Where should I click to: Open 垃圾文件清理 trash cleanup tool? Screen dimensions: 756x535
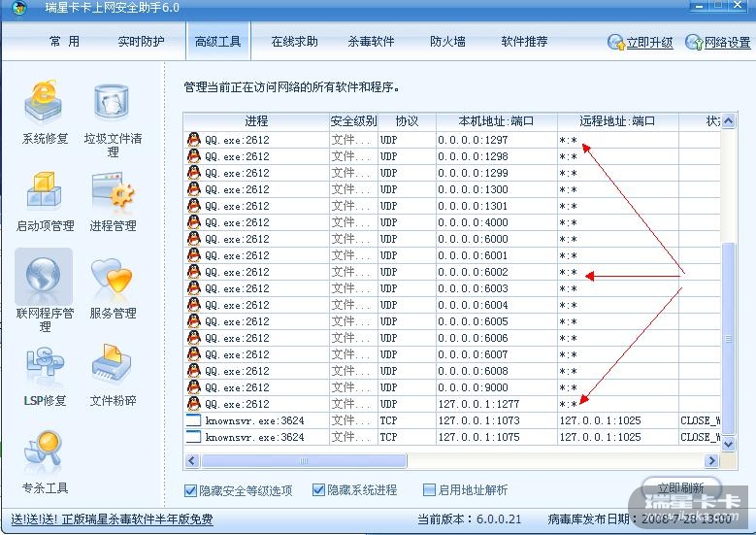click(112, 102)
